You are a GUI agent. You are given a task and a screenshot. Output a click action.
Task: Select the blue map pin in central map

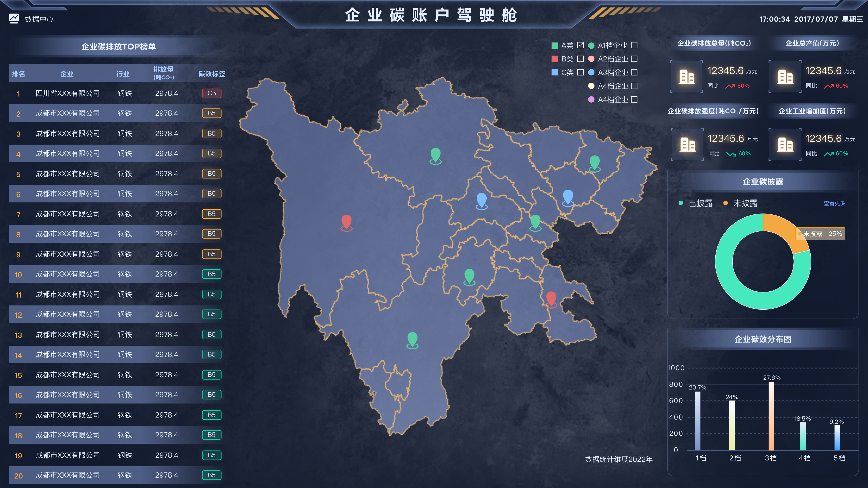(x=481, y=201)
